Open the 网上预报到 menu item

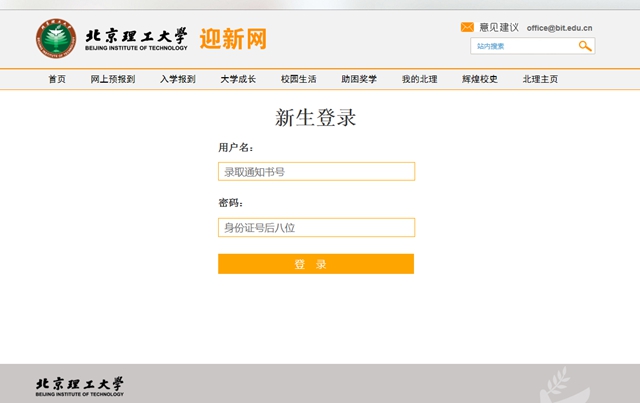coord(112,79)
